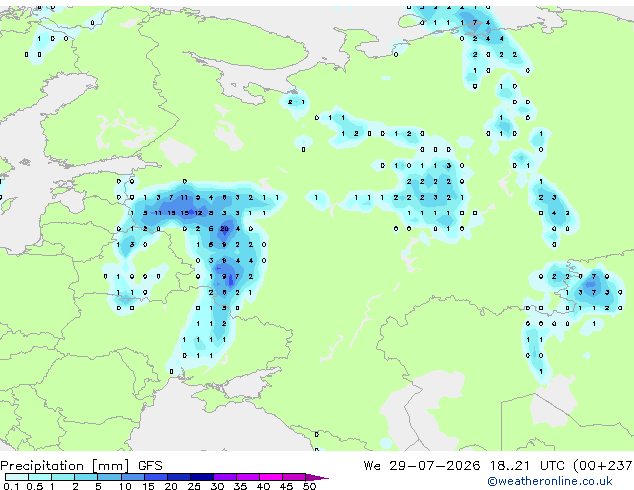Click the above-50 mm arrow tip of legend
The image size is (634, 490).
[x=317, y=477]
